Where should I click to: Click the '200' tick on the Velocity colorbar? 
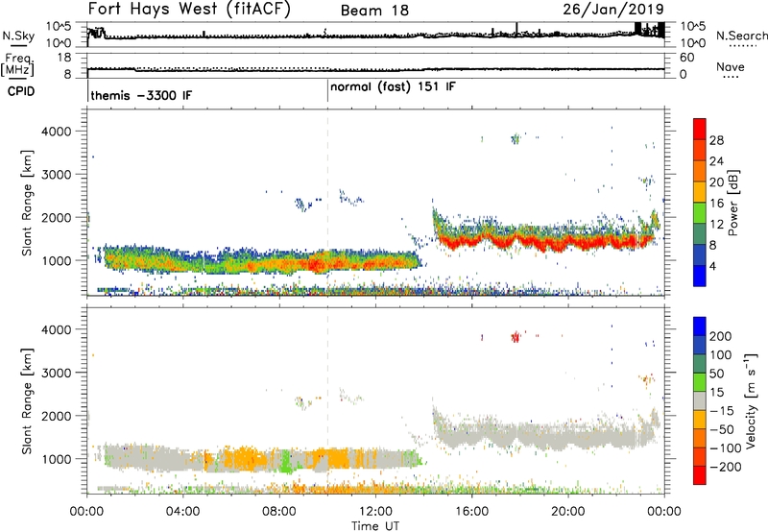[721, 336]
